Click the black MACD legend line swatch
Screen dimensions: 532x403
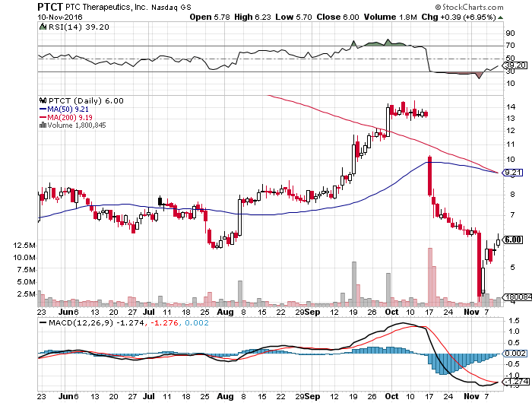pyautogui.click(x=43, y=323)
